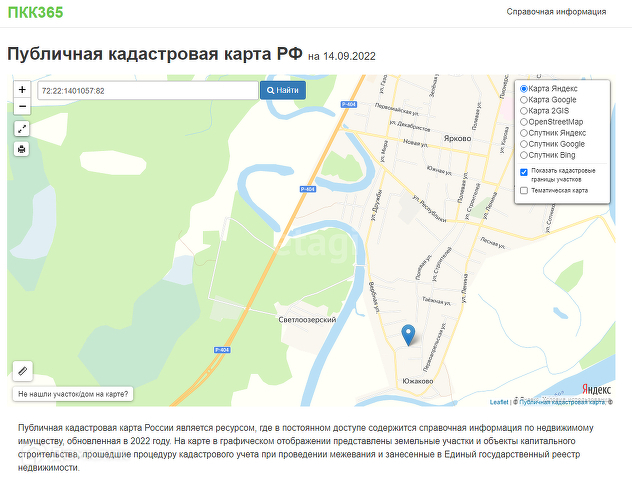632x480 pixels.
Task: Click the Таёжная ул. street label
Action: 437,301
